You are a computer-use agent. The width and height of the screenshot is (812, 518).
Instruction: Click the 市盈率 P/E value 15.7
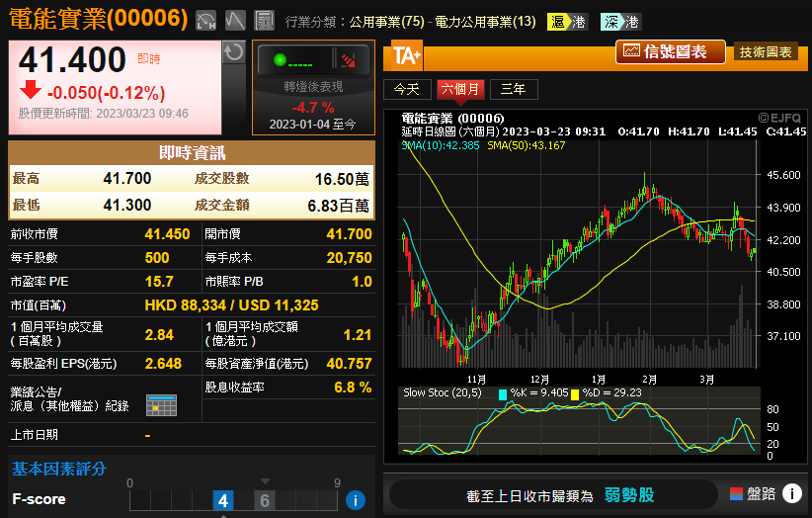[159, 282]
